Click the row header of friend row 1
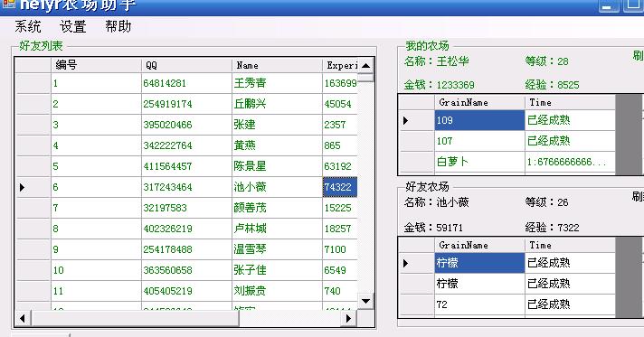644x337 pixels. (33, 83)
